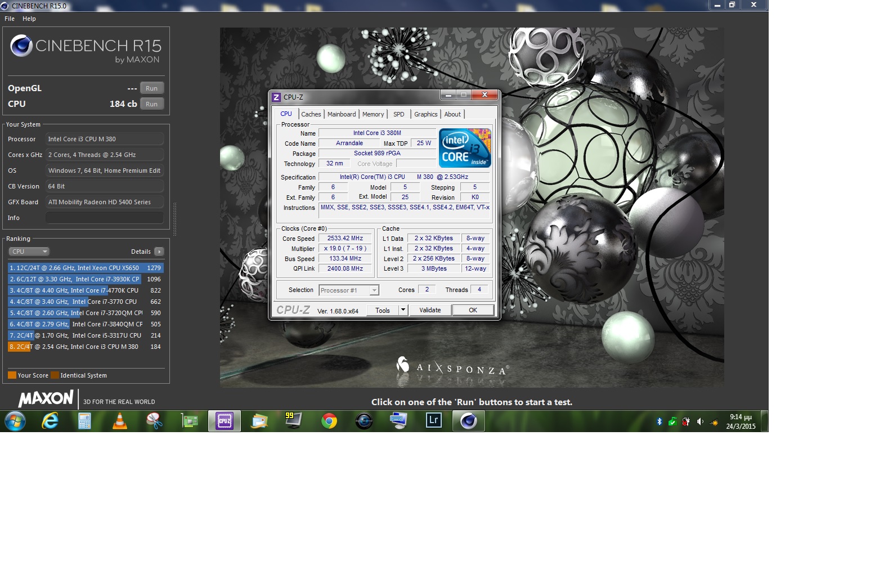
Task: Open the Help menu in Cinebench
Action: (29, 19)
